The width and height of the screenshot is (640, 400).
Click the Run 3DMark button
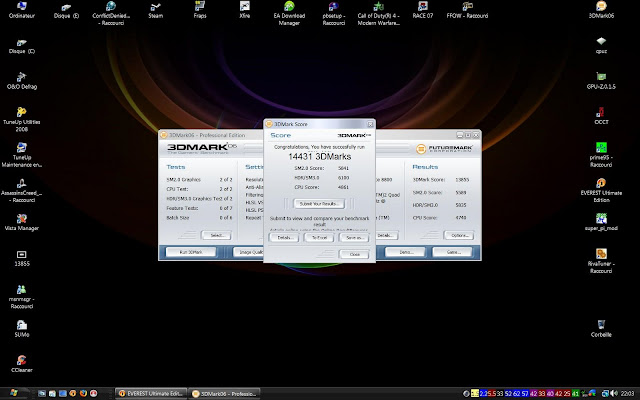191,253
